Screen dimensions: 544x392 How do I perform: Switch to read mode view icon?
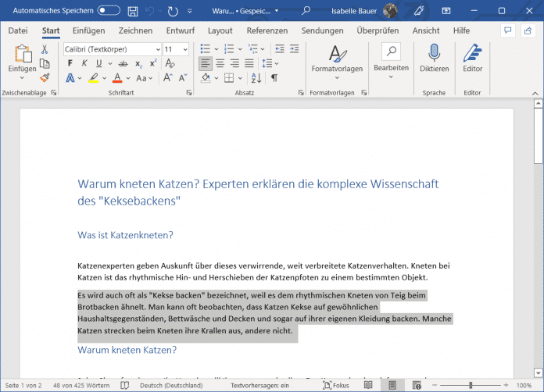(x=368, y=385)
